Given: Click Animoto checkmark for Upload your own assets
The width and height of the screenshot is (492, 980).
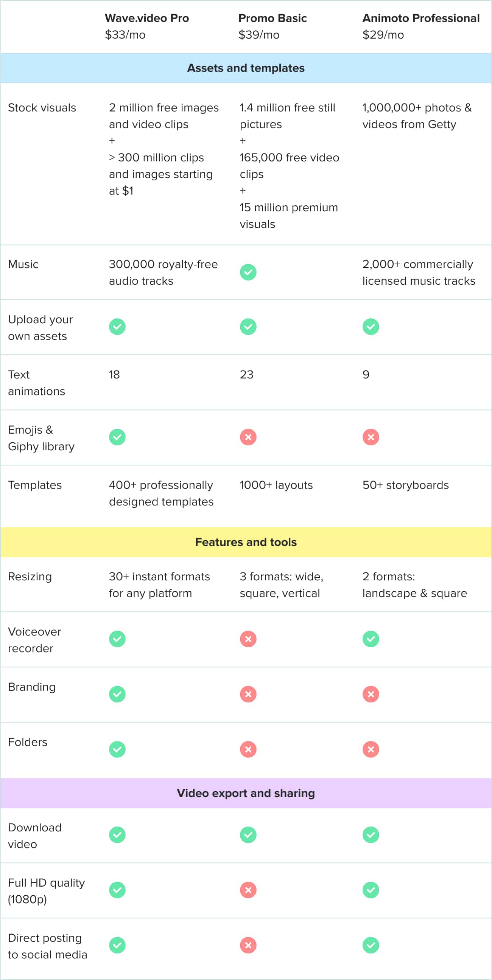Looking at the screenshot, I should (371, 327).
